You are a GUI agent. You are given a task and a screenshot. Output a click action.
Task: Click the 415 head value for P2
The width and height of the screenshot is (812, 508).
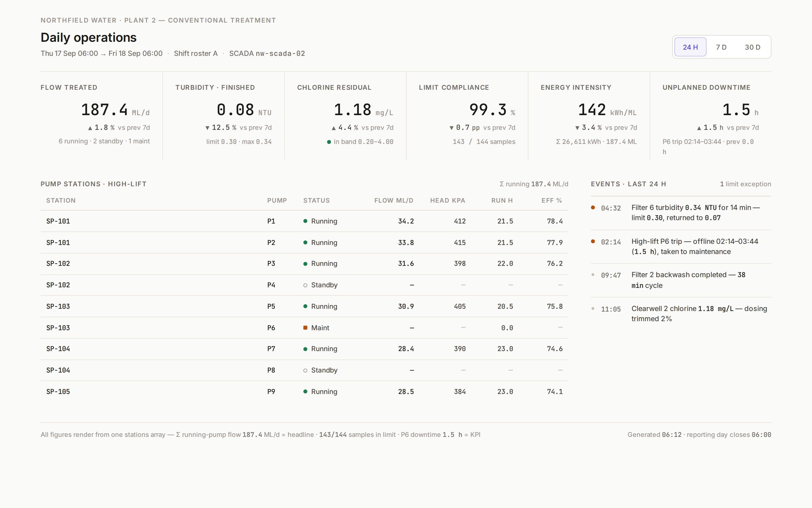[460, 243]
